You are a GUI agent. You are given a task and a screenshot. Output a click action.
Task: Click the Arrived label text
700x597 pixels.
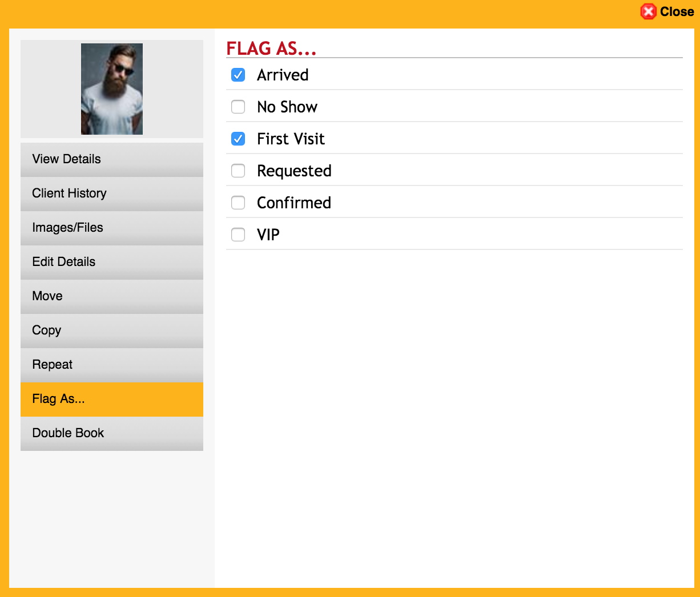coord(283,75)
